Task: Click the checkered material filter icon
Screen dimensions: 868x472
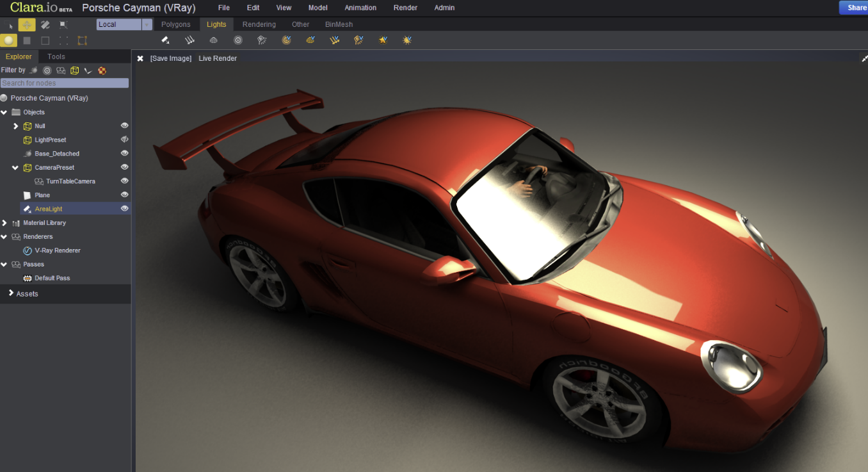Action: 102,70
